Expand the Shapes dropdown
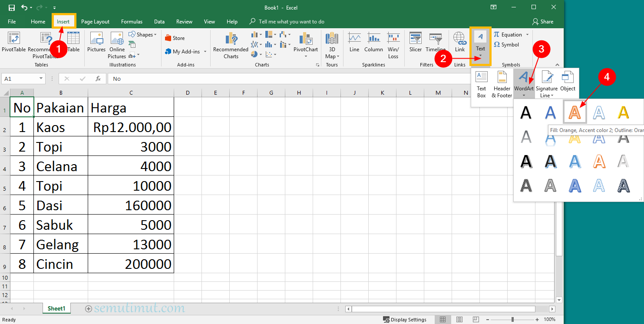 (x=155, y=35)
